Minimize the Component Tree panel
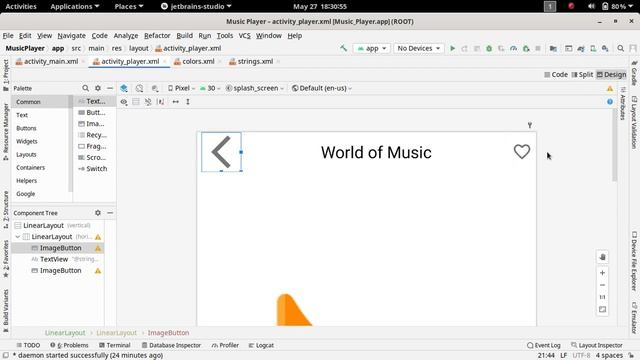This screenshot has height=360, width=640. (110, 213)
